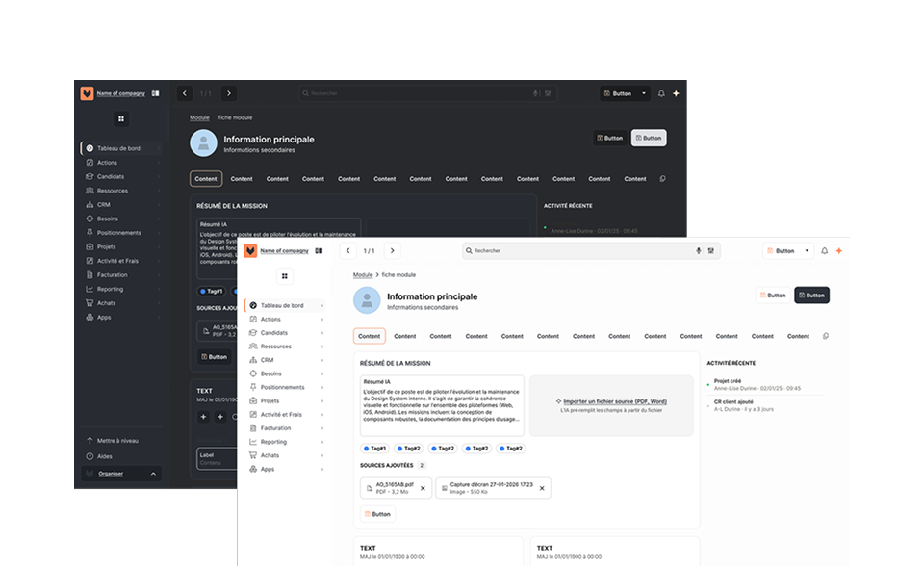
Task: Click the orange logo in the dark window
Action: (x=88, y=93)
